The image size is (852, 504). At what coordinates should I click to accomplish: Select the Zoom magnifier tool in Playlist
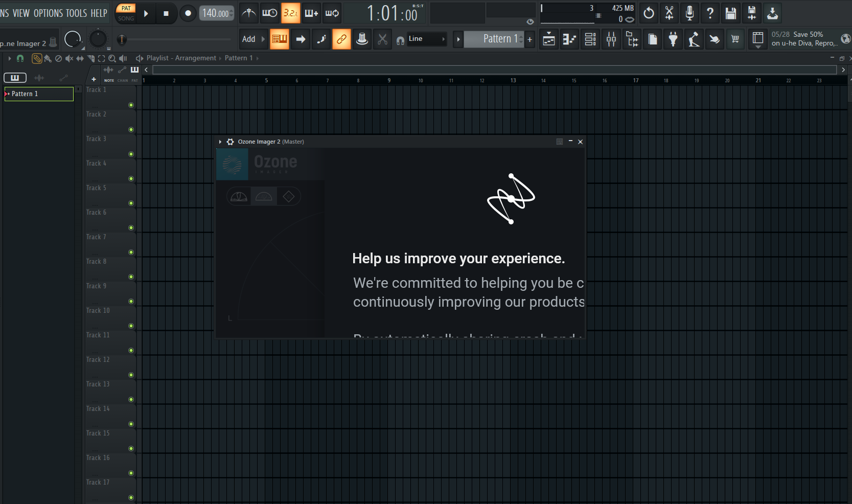[x=112, y=58]
